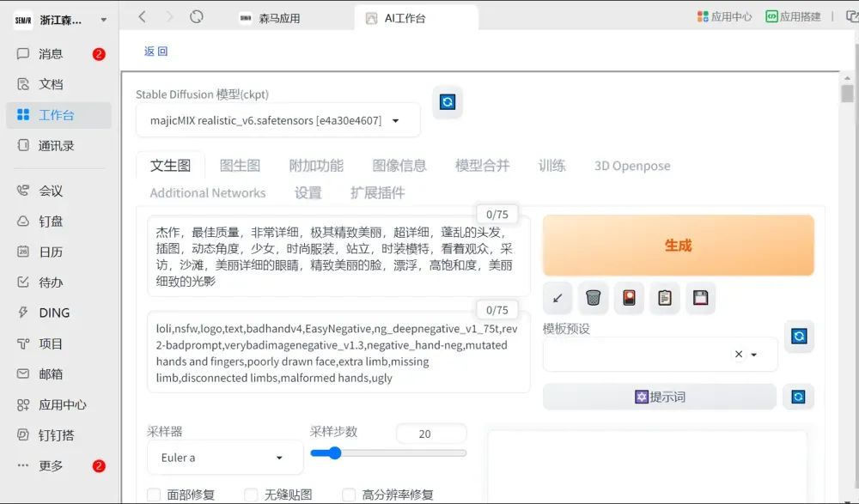Switch to the 模型合并 tab
This screenshot has width=859, height=504.
click(x=483, y=166)
